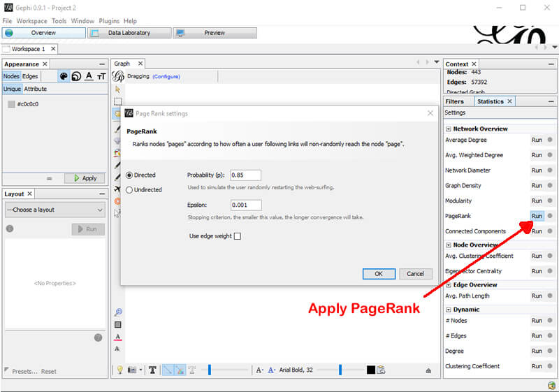Open the File menu
This screenshot has height=392, width=559.
pos(7,21)
